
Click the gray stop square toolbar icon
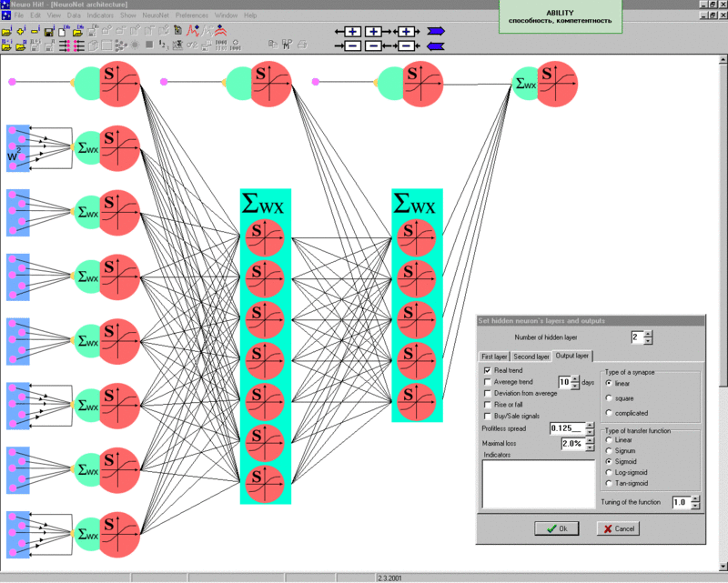(x=149, y=45)
